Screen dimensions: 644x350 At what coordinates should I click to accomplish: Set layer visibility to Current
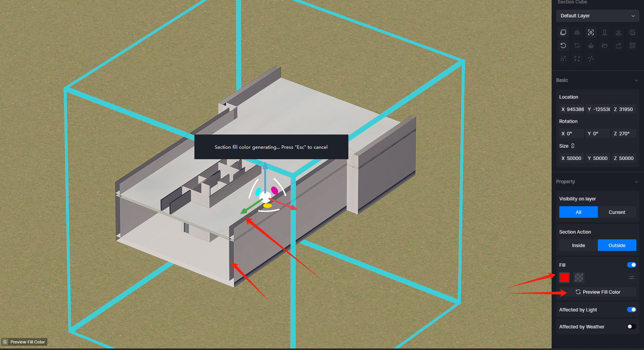[x=617, y=212]
